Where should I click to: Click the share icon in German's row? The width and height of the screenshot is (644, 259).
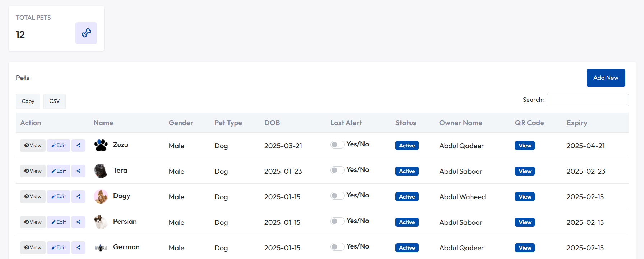coord(78,247)
